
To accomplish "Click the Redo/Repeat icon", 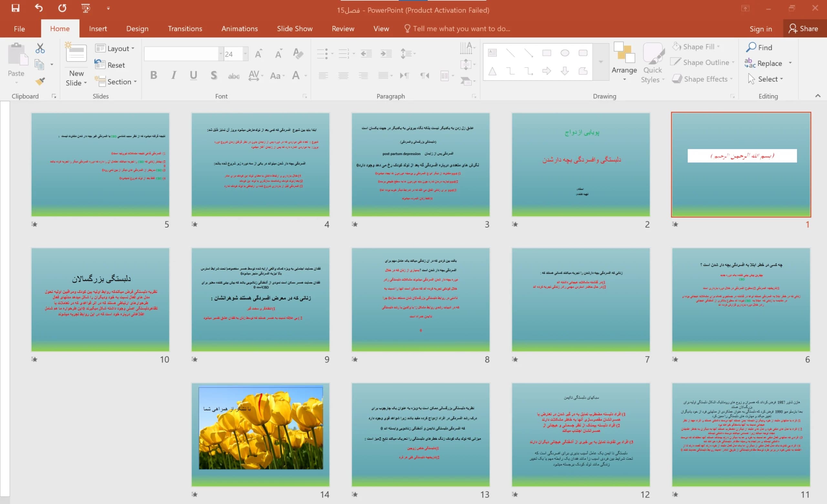I will tap(62, 8).
